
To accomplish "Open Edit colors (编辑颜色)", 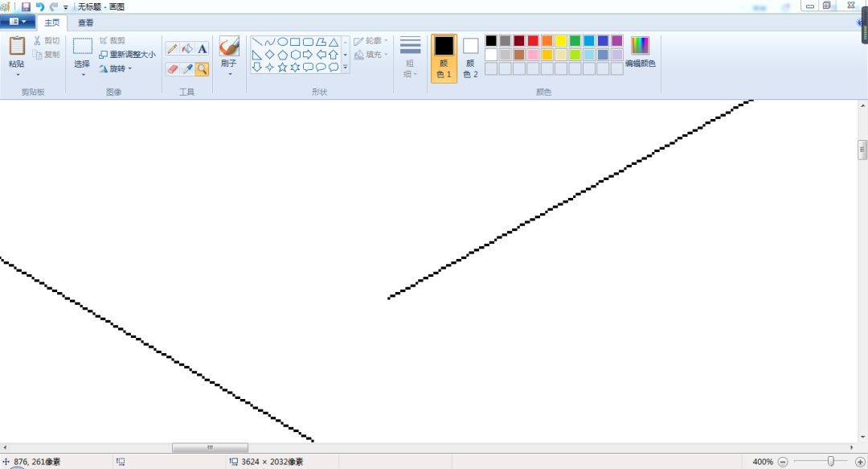I will click(x=640, y=52).
